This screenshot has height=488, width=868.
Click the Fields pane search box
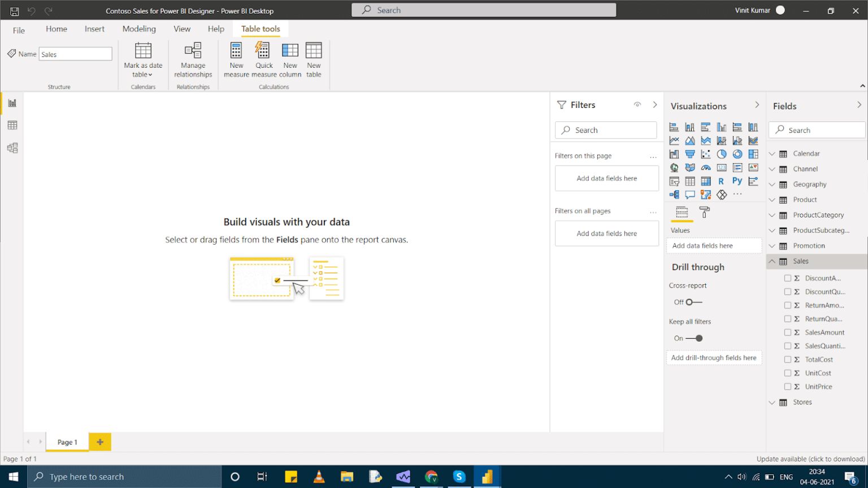pos(816,129)
